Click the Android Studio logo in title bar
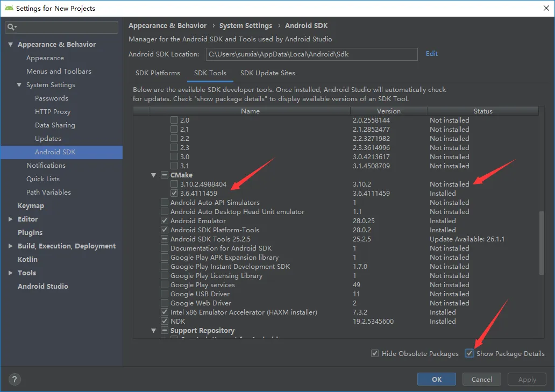The width and height of the screenshot is (555, 392). (9, 8)
